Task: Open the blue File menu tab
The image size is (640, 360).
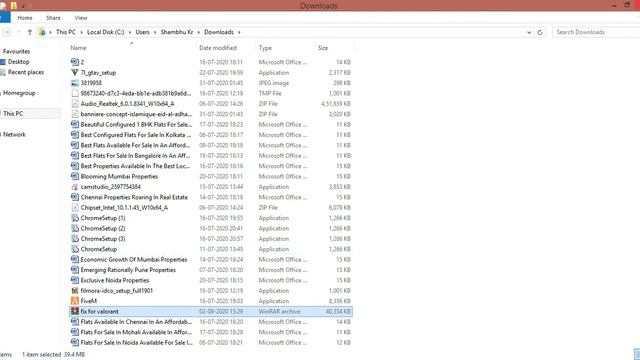Action: (5, 18)
